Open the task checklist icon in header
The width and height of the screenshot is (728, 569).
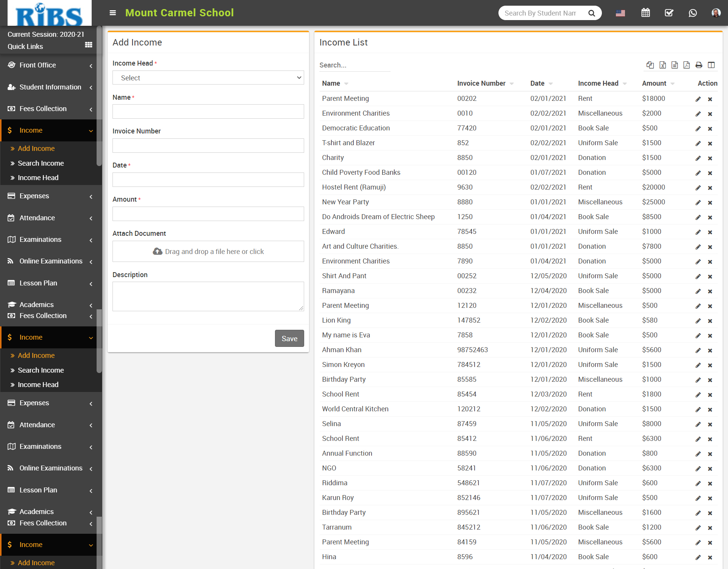669,13
